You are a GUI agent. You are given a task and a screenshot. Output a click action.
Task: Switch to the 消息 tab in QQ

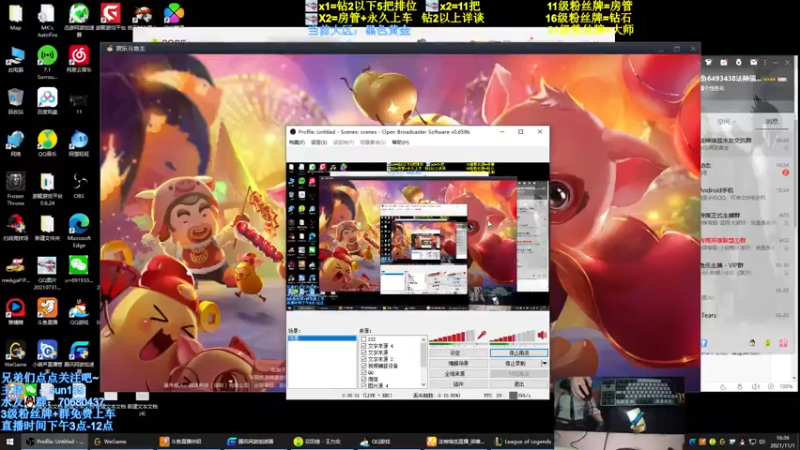(771, 121)
